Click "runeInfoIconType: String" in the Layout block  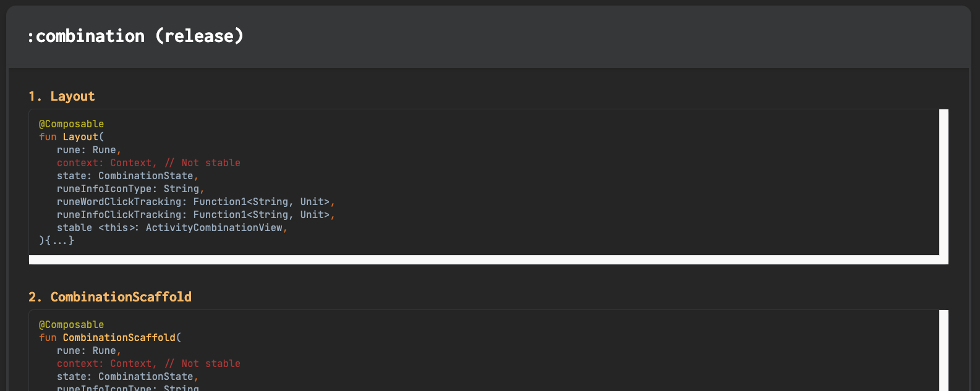[130, 189]
